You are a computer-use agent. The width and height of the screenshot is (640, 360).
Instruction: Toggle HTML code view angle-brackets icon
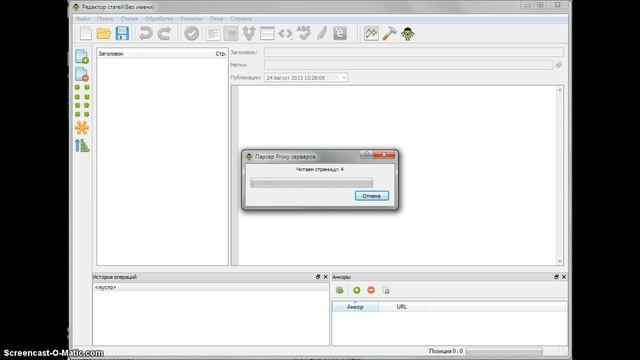coord(285,33)
